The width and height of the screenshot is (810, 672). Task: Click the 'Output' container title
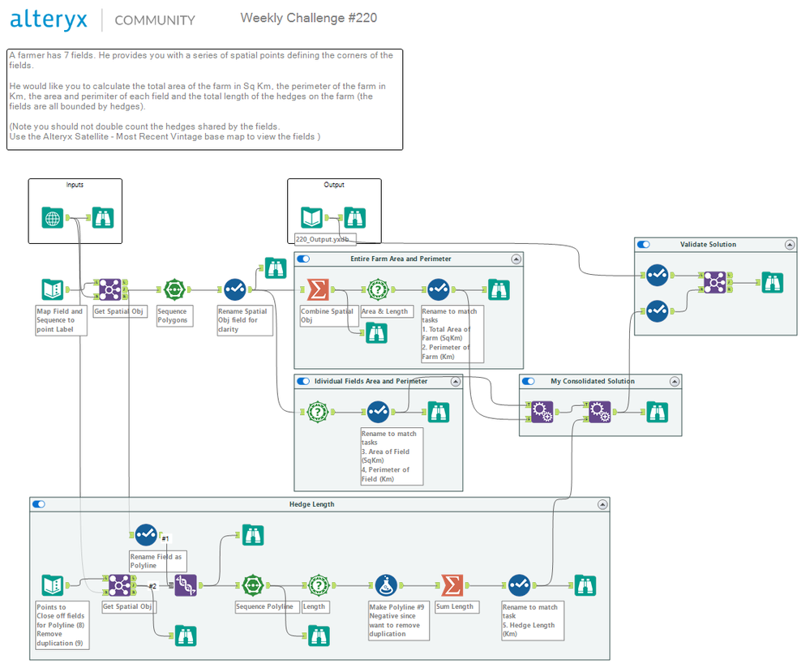pyautogui.click(x=334, y=184)
